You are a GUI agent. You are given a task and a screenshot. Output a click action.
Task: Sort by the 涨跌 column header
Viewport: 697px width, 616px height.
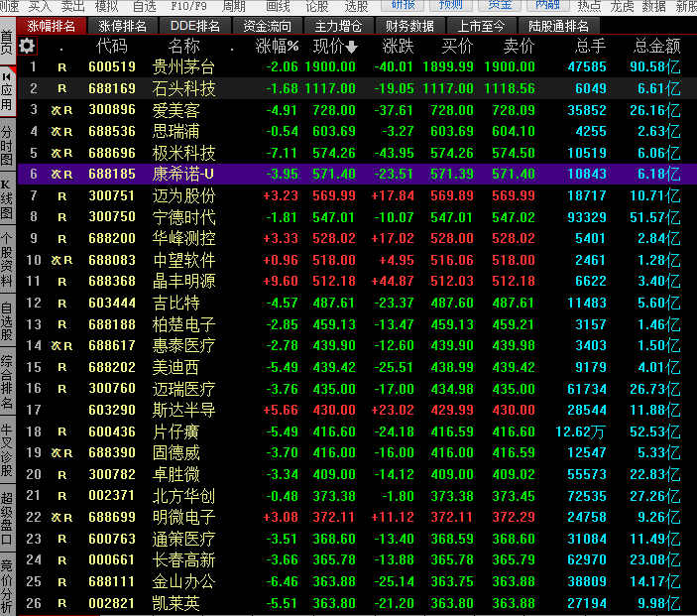click(x=398, y=47)
